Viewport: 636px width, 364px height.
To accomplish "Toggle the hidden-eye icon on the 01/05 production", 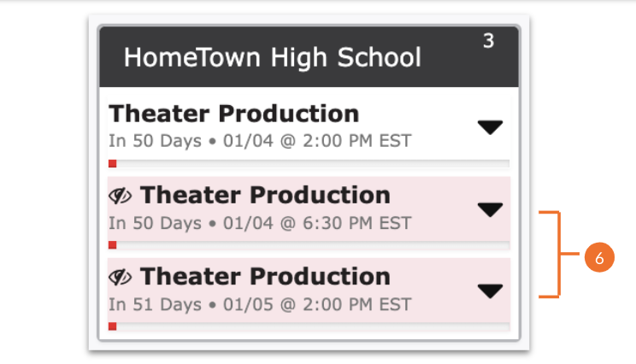I will [120, 277].
